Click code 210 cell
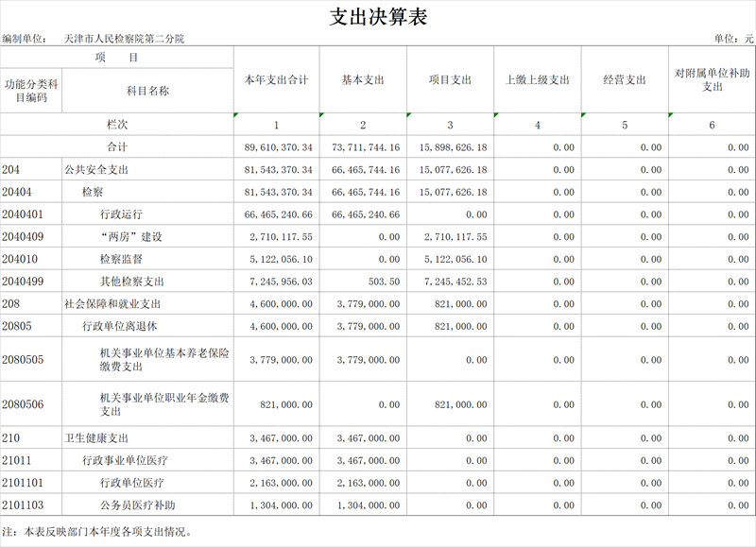 pyautogui.click(x=31, y=438)
